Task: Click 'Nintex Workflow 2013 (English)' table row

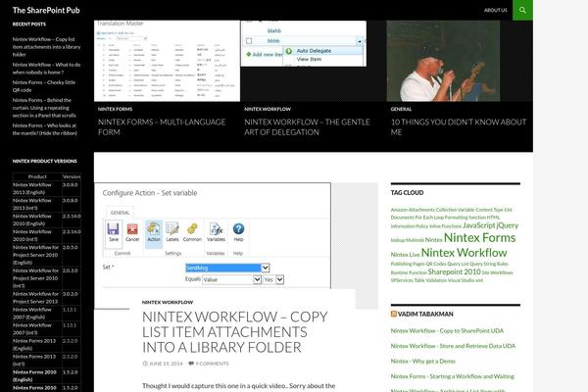Action: (46, 188)
